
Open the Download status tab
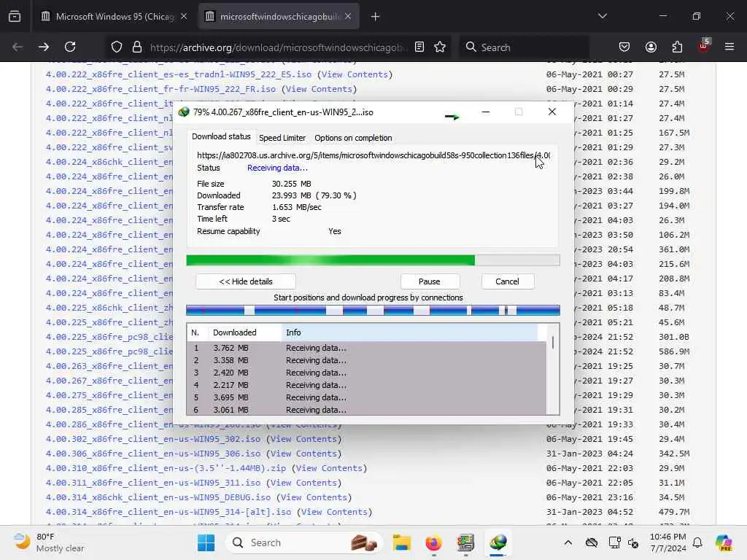click(221, 136)
